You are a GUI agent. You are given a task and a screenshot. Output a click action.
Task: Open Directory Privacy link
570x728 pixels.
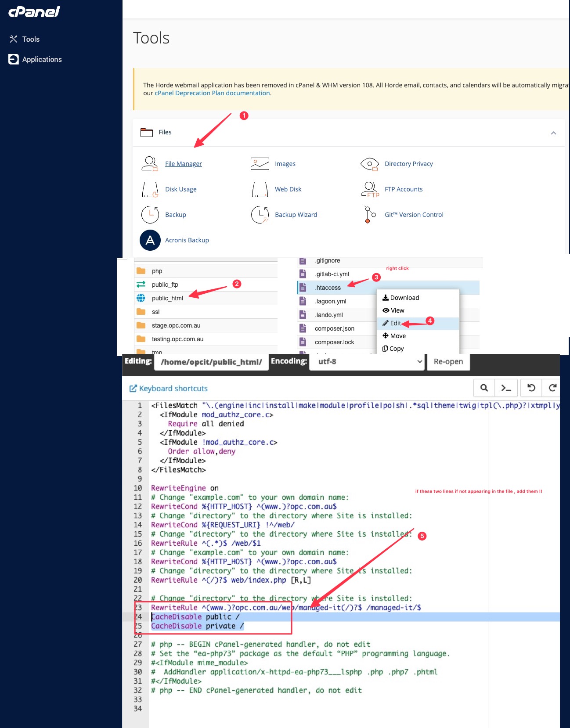point(408,164)
